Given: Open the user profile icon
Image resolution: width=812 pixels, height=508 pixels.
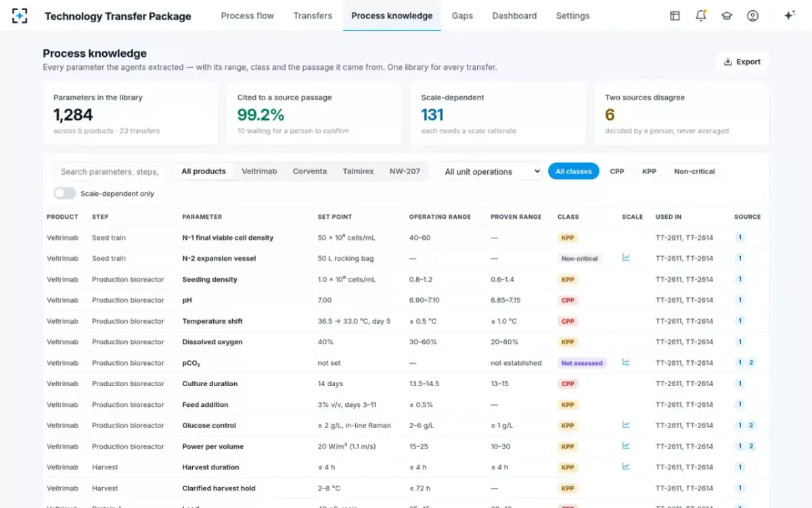Looking at the screenshot, I should click(x=752, y=16).
